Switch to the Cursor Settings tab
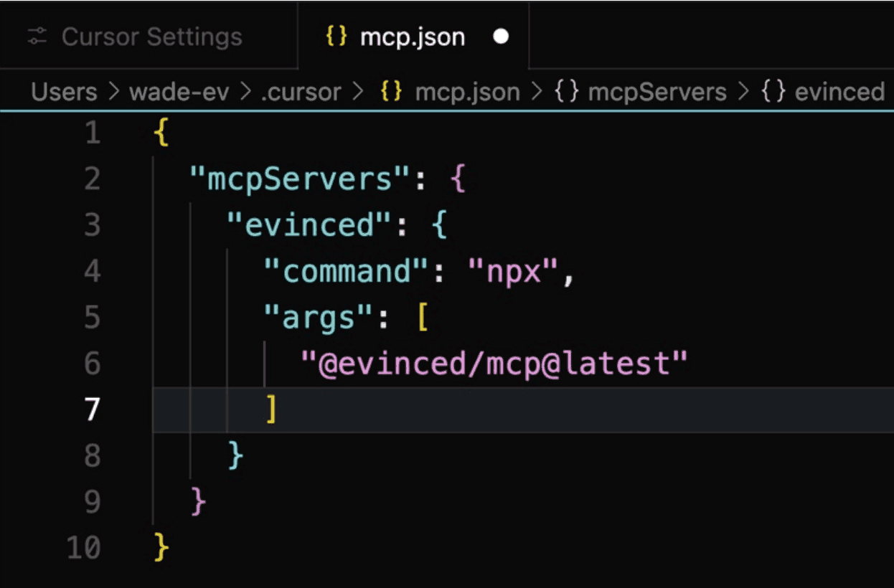This screenshot has height=588, width=894. (151, 37)
